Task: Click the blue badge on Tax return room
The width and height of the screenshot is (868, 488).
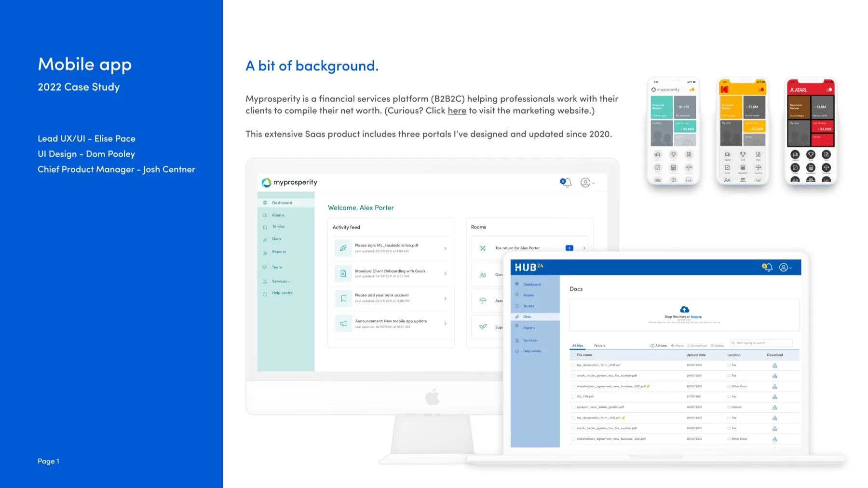Action: [569, 248]
